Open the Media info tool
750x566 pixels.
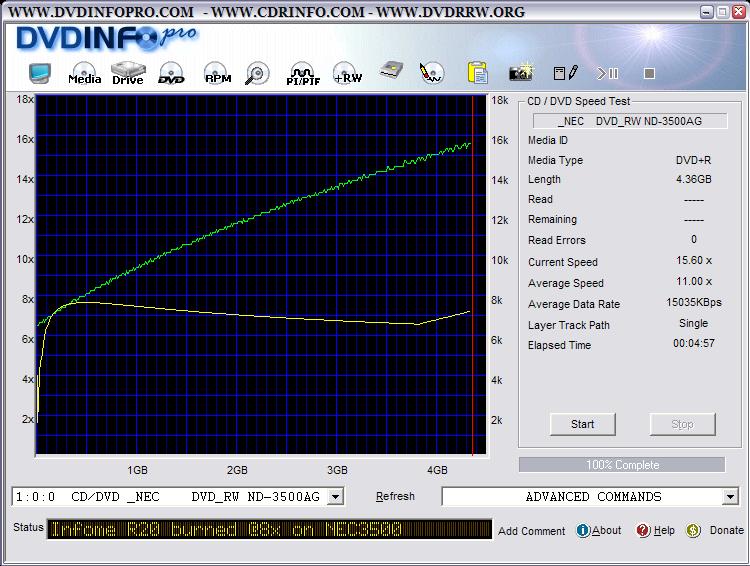pyautogui.click(x=84, y=74)
